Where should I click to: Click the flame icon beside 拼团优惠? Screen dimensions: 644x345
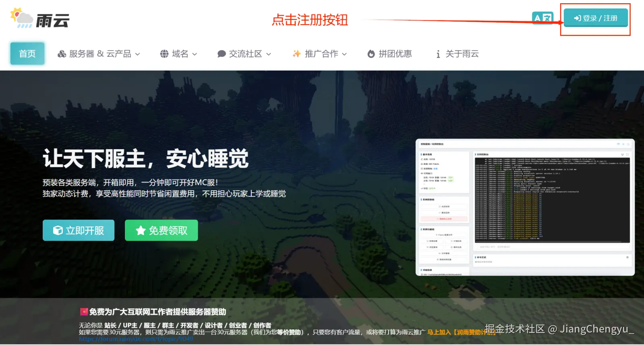coord(371,54)
